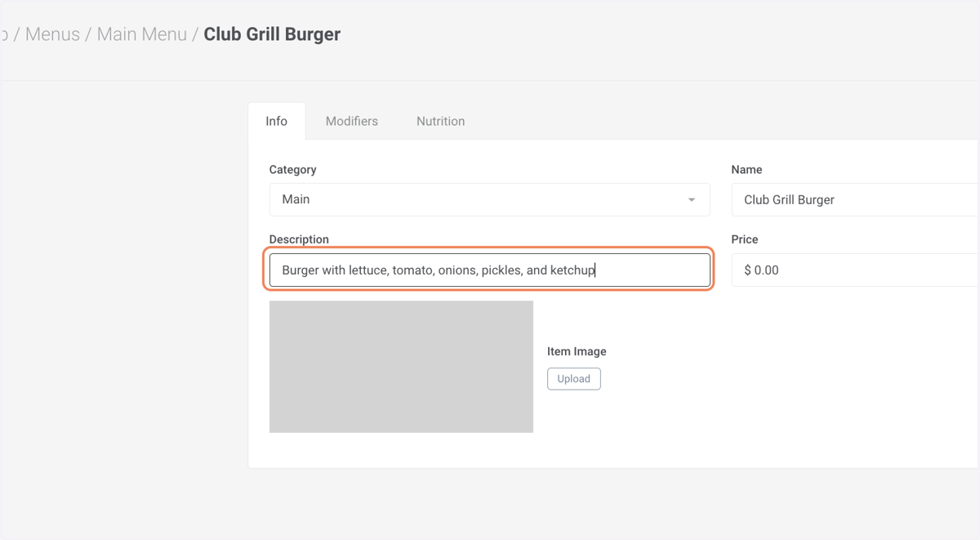Go to Menus in the breadcrumb

coord(52,34)
